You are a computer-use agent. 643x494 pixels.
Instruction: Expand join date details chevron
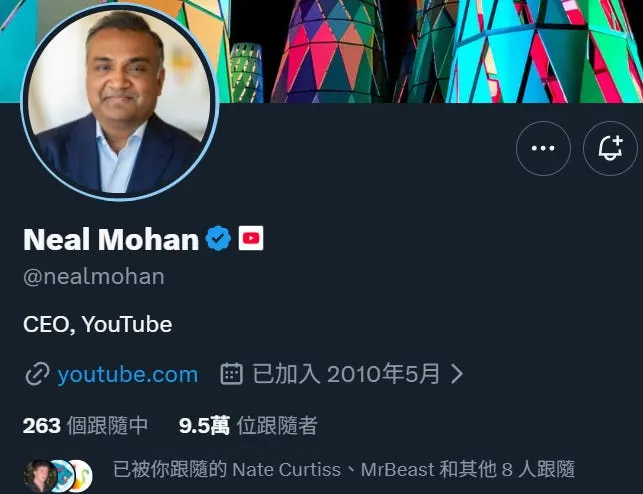pyautogui.click(x=457, y=374)
